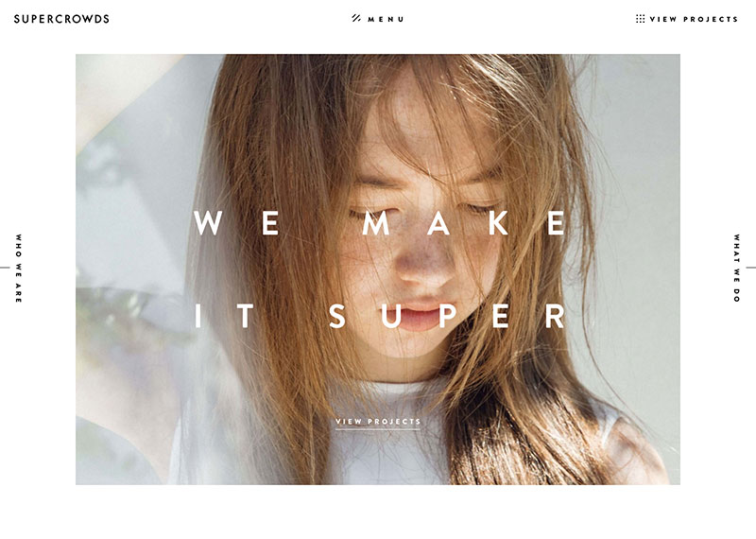Click the word MAKE in the headline
This screenshot has height=539, width=756.
click(464, 222)
